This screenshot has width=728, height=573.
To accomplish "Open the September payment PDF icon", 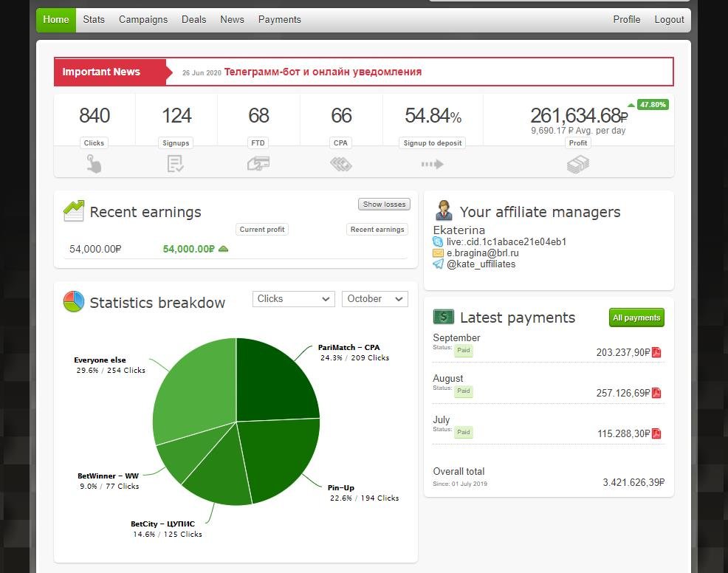I will [656, 352].
